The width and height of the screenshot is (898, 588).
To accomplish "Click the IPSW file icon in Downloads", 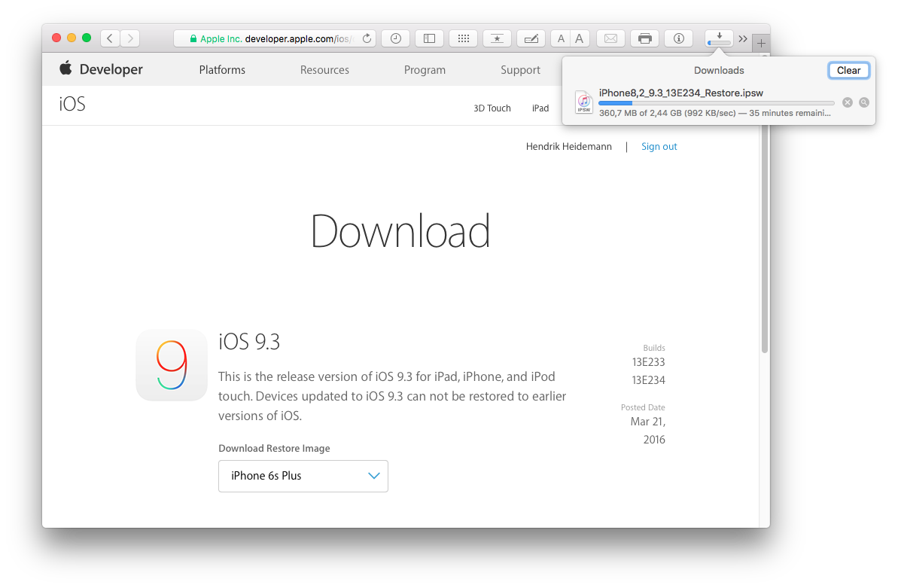I will pyautogui.click(x=583, y=102).
